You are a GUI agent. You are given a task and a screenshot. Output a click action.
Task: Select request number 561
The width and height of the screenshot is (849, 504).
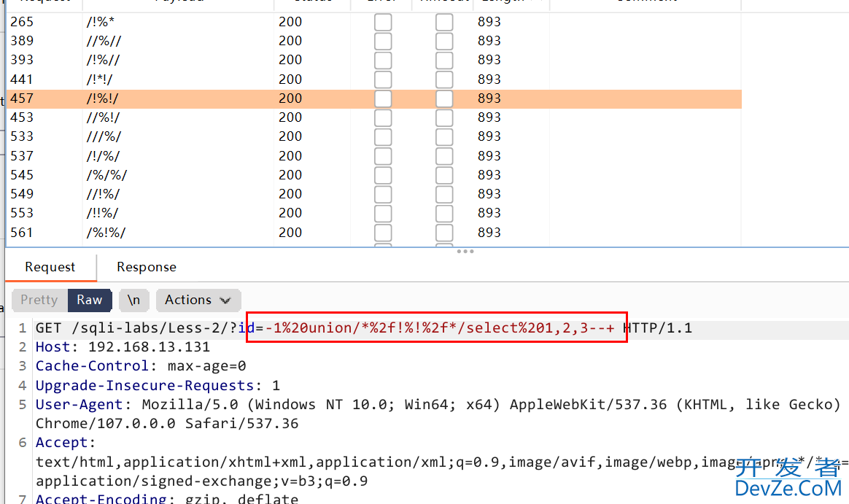(22, 232)
